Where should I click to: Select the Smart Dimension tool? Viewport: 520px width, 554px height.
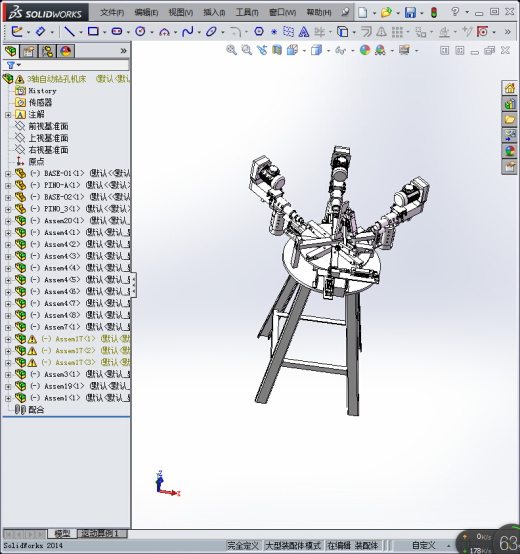[x=40, y=32]
